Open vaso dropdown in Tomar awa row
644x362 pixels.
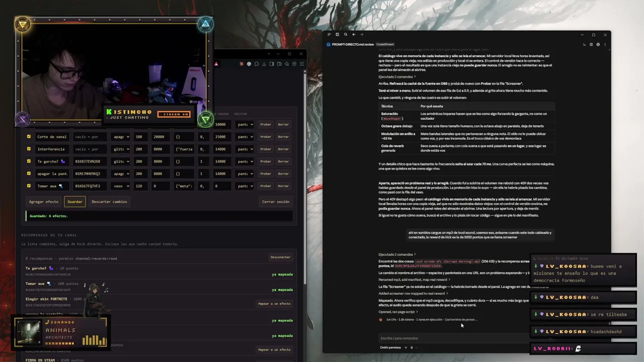[x=121, y=186]
